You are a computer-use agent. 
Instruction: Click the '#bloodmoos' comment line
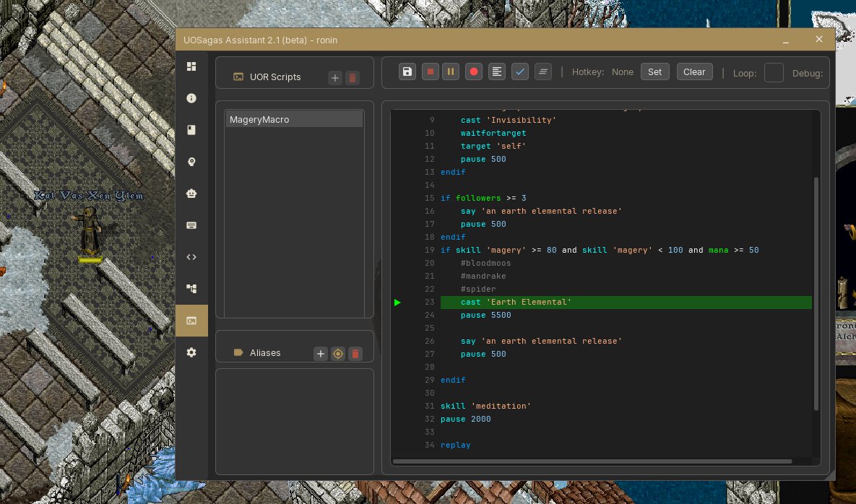tap(485, 263)
